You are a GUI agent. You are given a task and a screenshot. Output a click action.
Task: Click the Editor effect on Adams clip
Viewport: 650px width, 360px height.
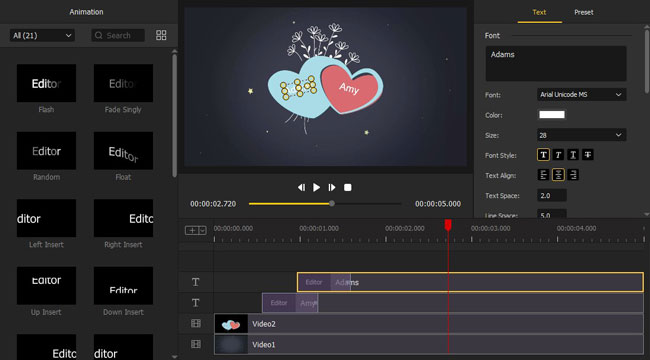[314, 282]
